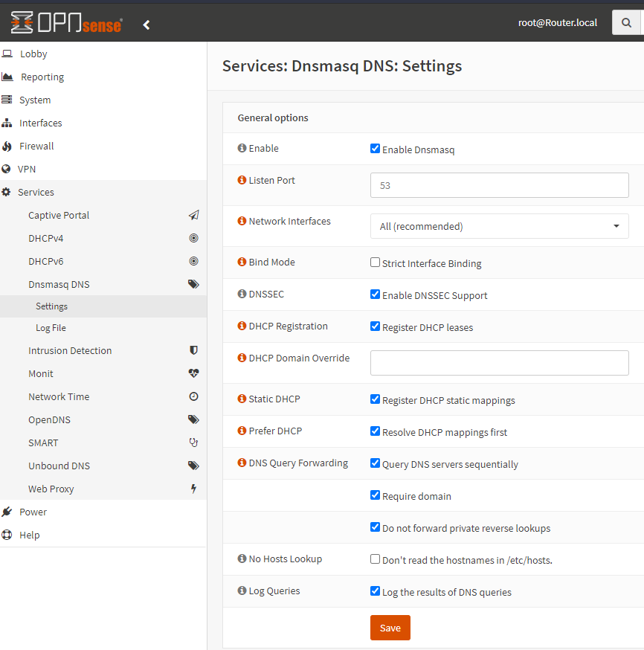Click the Captive Portal paper plane icon
Viewport: 644px width, 650px height.
coord(193,215)
